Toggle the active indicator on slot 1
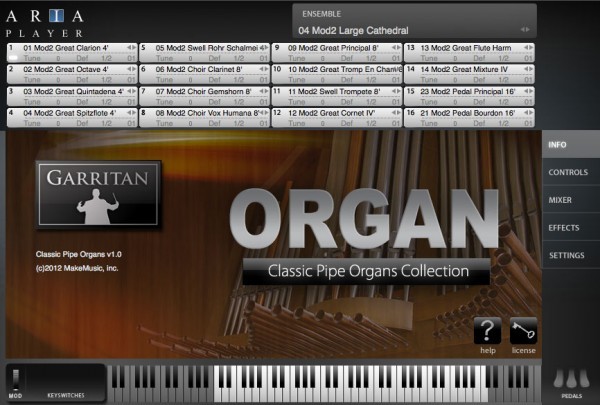This screenshot has width=600, height=405. pyautogui.click(x=13, y=58)
